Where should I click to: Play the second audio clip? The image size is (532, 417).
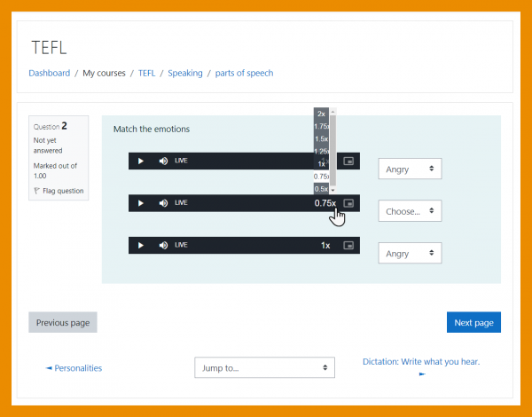[x=141, y=203]
